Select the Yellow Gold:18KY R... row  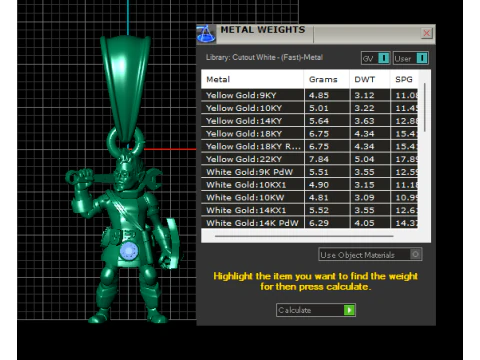pos(309,146)
